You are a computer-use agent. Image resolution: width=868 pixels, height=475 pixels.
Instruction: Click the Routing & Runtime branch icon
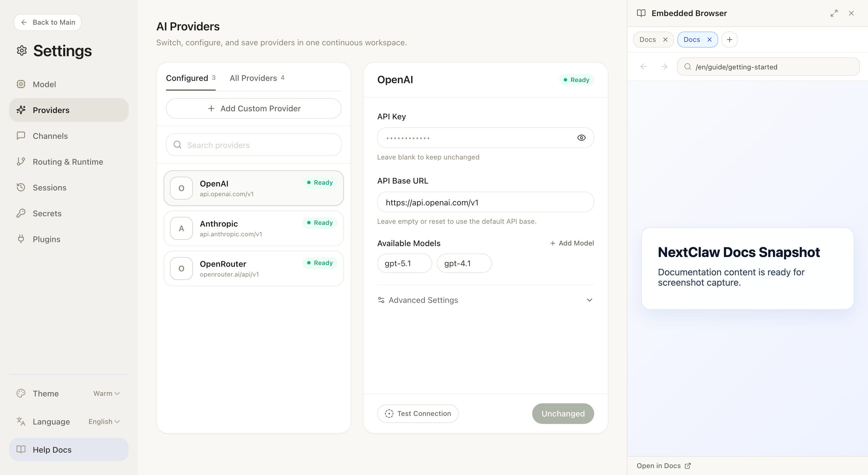pos(21,161)
